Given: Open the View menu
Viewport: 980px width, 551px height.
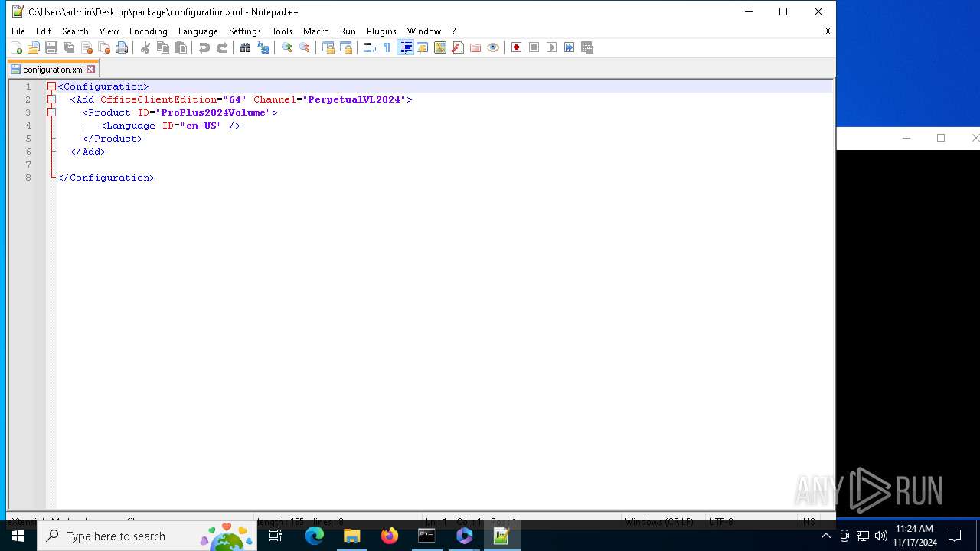Looking at the screenshot, I should 109,31.
